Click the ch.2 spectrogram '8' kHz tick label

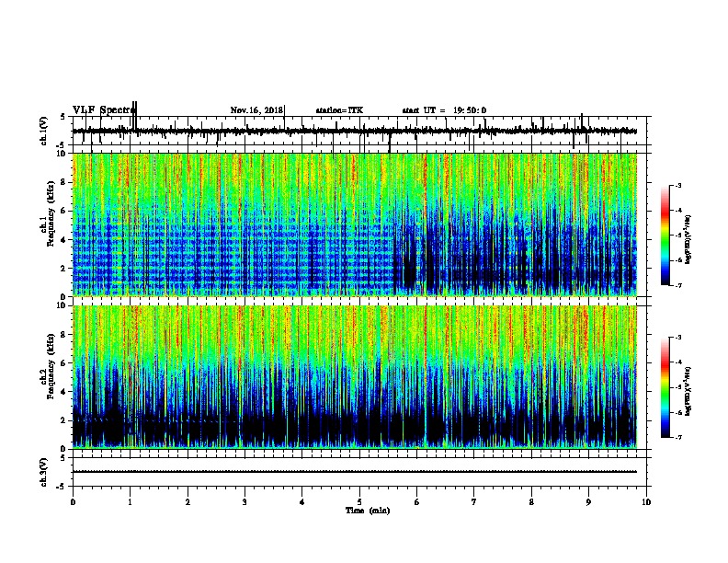click(x=64, y=335)
